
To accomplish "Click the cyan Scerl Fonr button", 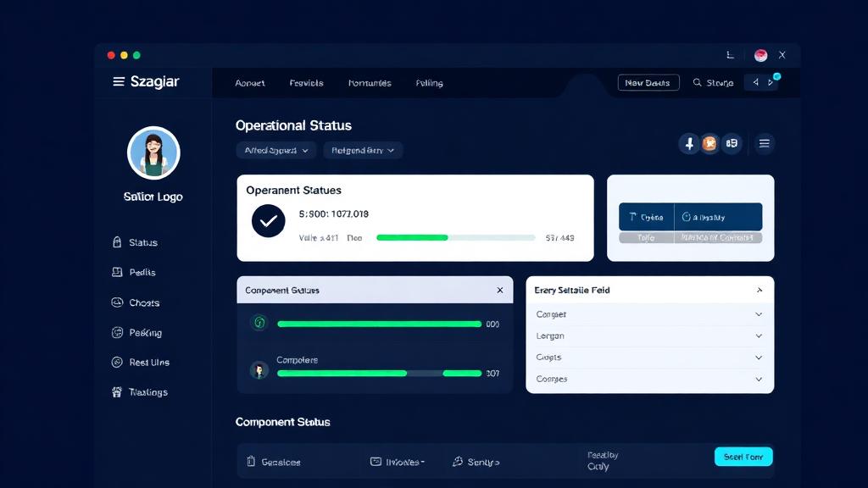I will [x=743, y=457].
